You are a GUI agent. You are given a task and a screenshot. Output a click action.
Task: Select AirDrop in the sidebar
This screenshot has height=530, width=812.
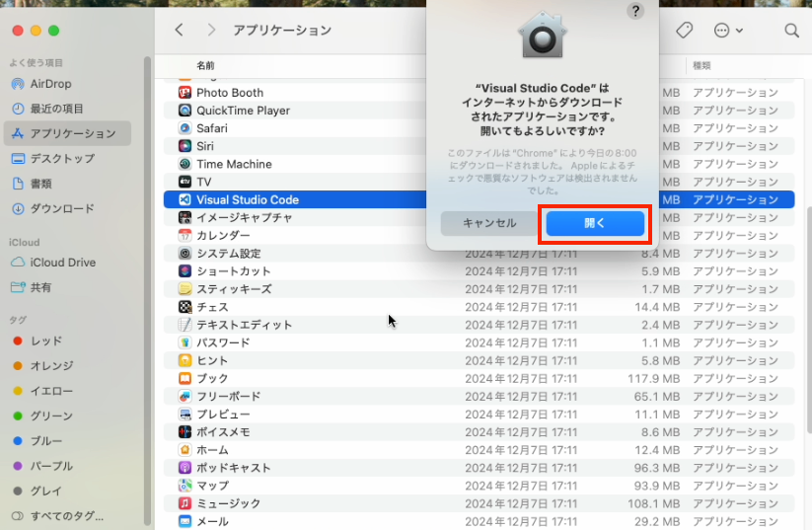[x=67, y=84]
